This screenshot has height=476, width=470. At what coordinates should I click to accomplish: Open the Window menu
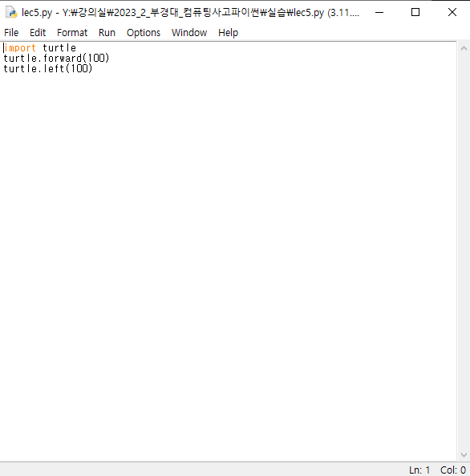189,32
